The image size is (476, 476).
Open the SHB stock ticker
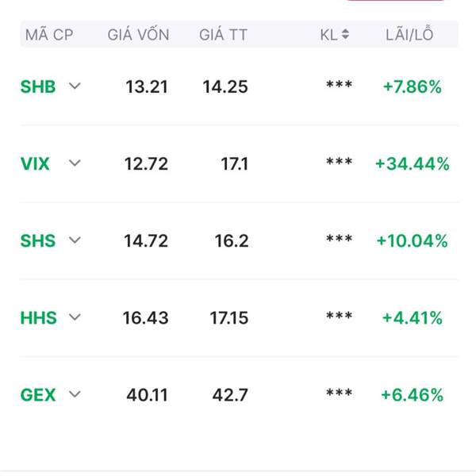38,86
